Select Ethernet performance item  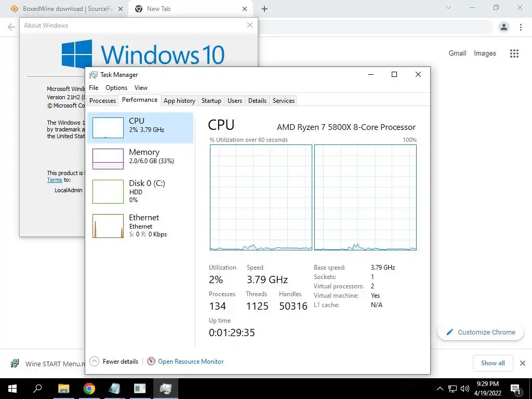point(140,225)
